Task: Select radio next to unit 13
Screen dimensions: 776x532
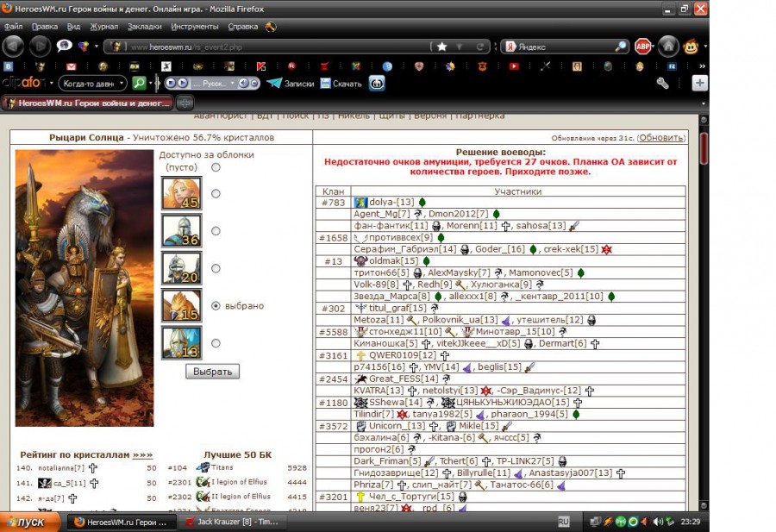Action: [x=216, y=343]
